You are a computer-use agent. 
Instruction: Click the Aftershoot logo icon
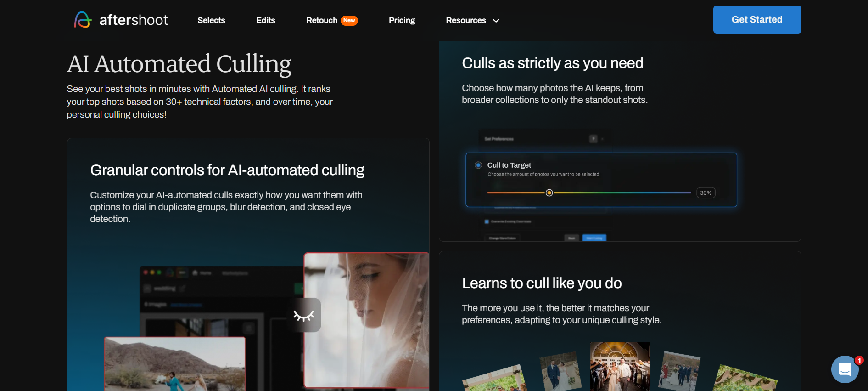coord(83,20)
